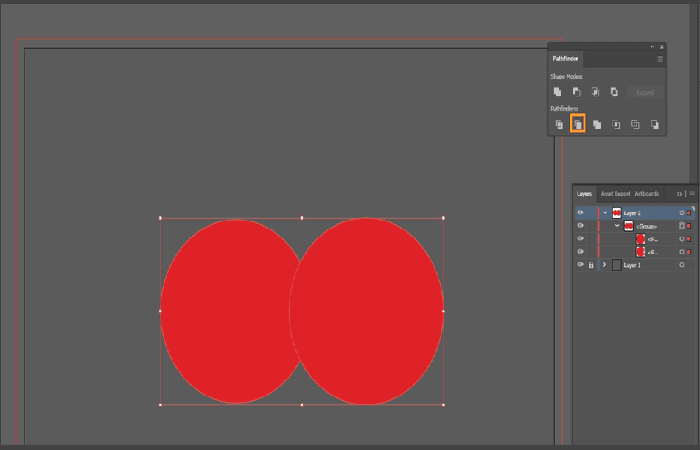Apply Unite shape mode in Pathfinder
The image size is (700, 450).
[558, 92]
